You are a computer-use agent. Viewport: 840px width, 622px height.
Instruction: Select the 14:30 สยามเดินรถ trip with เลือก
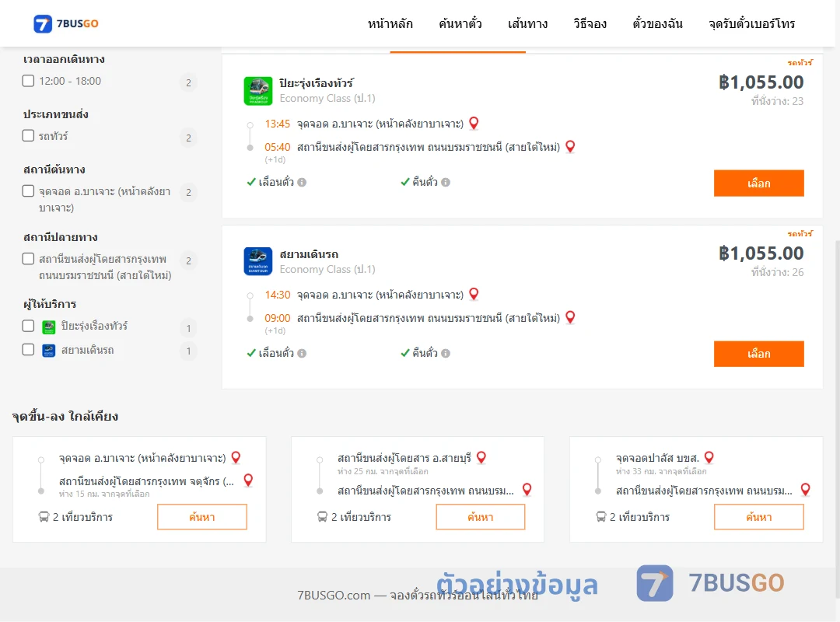[758, 354]
